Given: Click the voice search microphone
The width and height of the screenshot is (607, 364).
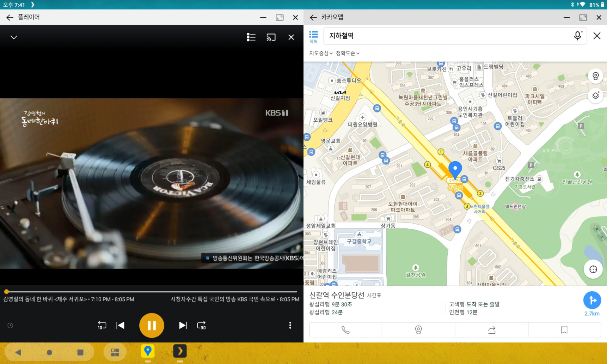Looking at the screenshot, I should click(577, 36).
